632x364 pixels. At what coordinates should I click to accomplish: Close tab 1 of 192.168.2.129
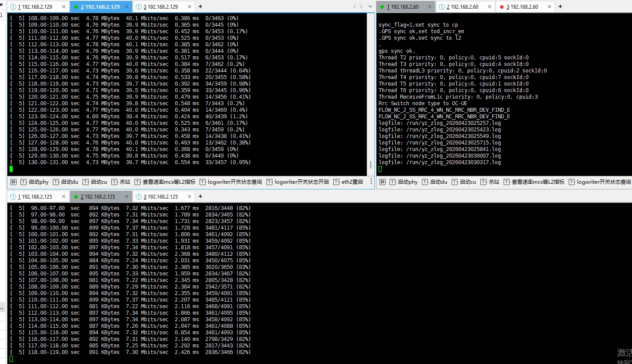click(x=64, y=7)
